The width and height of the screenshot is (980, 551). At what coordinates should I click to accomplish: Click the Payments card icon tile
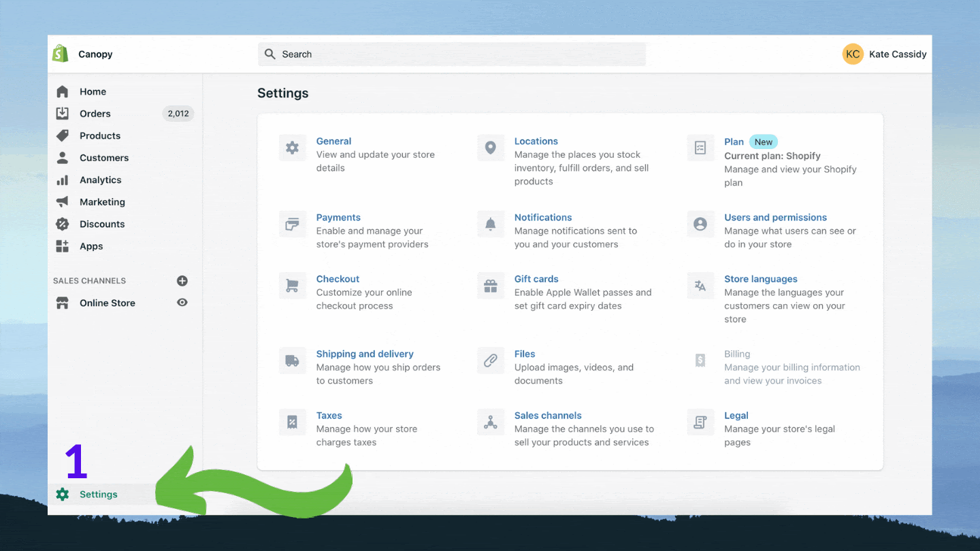(x=292, y=224)
